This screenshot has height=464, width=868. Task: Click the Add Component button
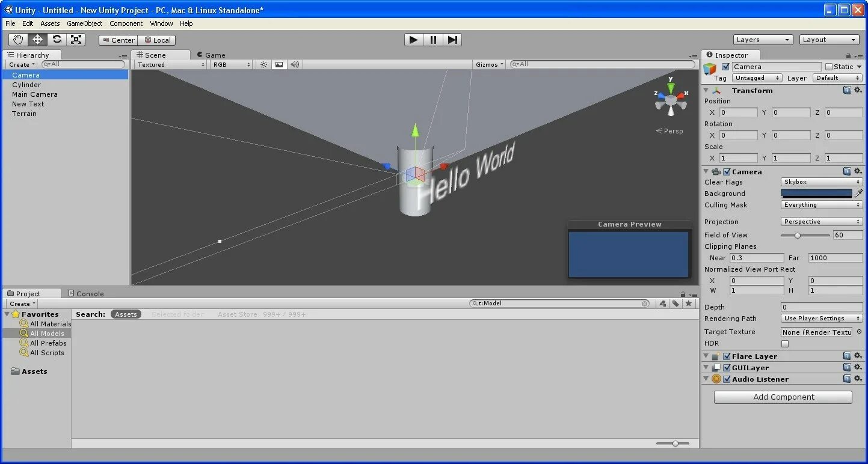783,397
